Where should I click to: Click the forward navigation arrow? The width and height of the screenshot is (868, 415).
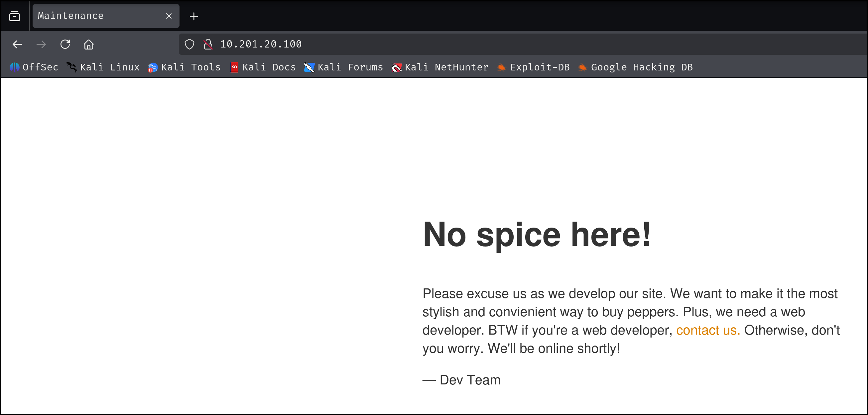click(41, 44)
